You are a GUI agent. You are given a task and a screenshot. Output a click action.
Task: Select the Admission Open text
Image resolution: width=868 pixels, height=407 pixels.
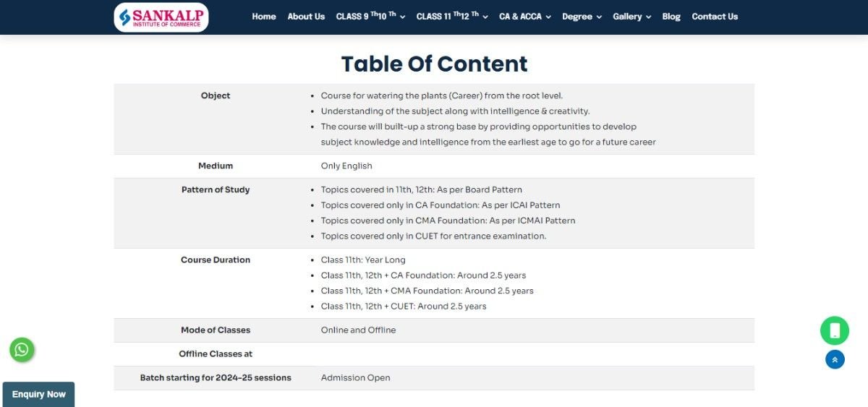tap(355, 377)
